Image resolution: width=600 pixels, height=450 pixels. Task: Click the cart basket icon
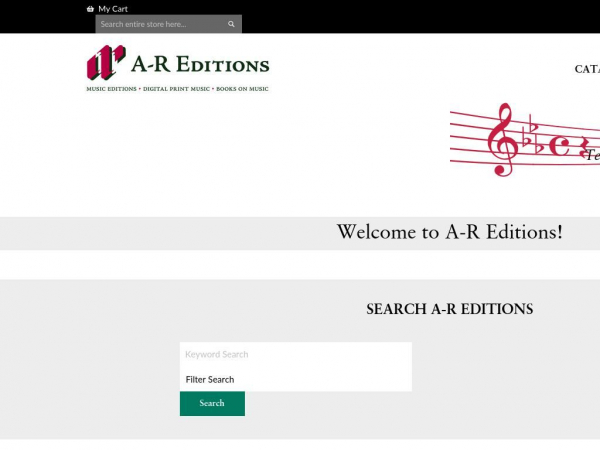[x=90, y=9]
